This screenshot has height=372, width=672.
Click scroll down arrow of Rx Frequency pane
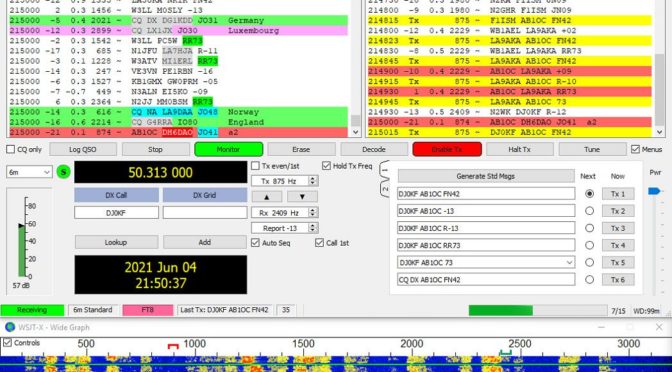point(660,132)
